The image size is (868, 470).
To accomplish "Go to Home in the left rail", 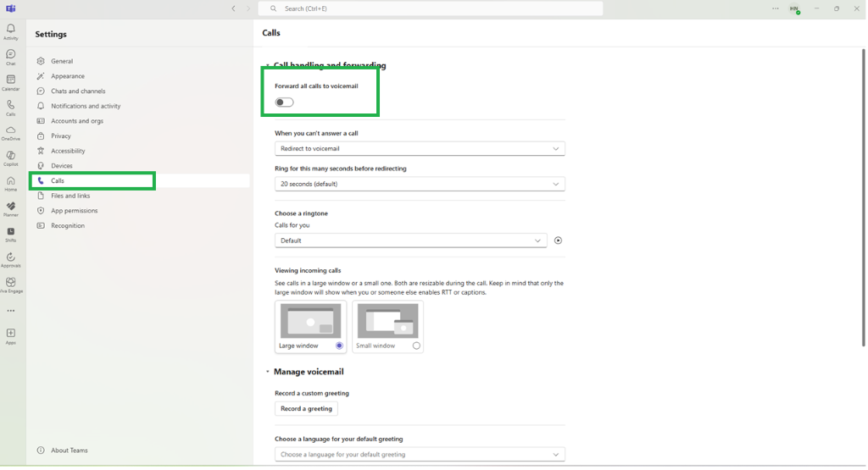I will pyautogui.click(x=10, y=184).
